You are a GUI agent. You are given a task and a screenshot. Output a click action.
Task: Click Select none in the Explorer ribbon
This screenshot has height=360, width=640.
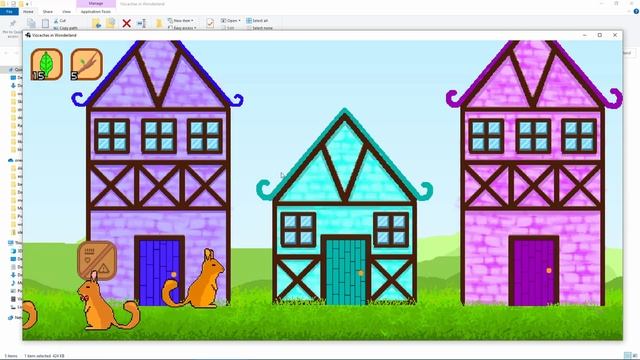point(260,28)
